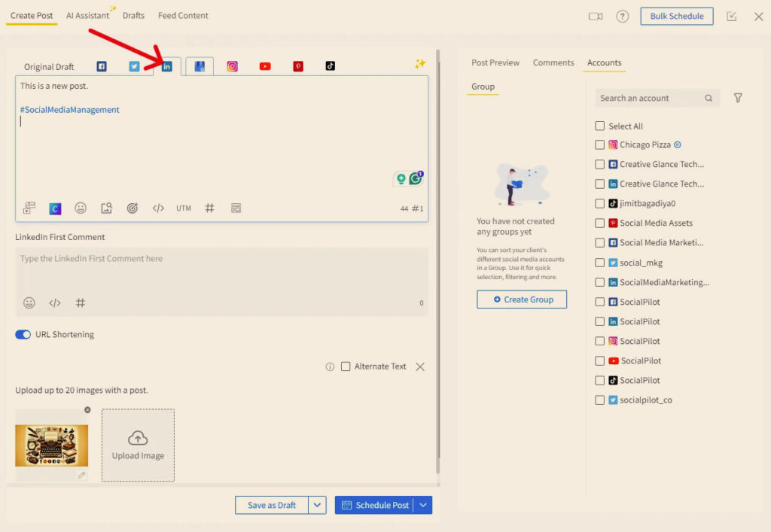This screenshot has width=771, height=532.
Task: Select the jimitbagadiya0 account checkbox
Action: pos(599,203)
